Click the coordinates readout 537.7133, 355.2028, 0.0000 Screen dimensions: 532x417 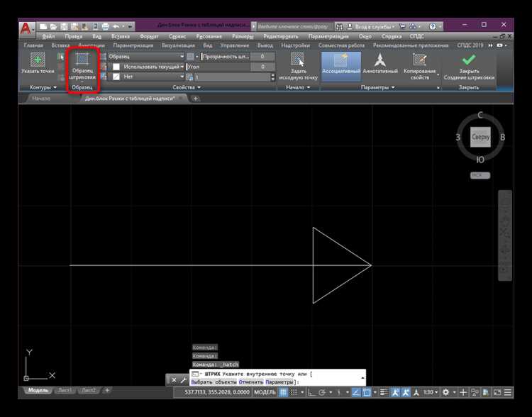coord(217,392)
